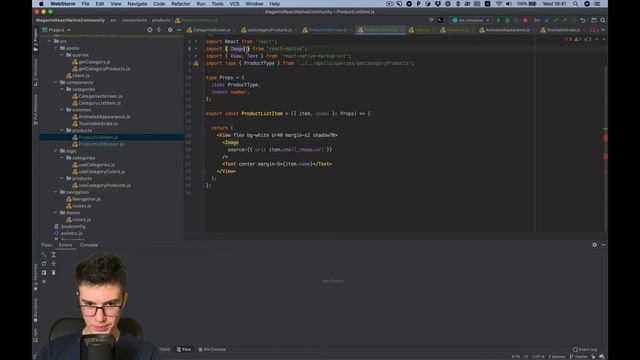Viewport: 640px width, 360px height.
Task: Open Navigation.js in project tree
Action: [86, 199]
